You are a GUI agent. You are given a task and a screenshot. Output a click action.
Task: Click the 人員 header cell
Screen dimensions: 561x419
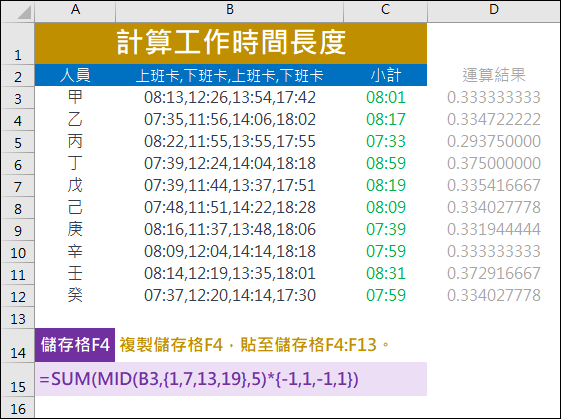point(75,75)
